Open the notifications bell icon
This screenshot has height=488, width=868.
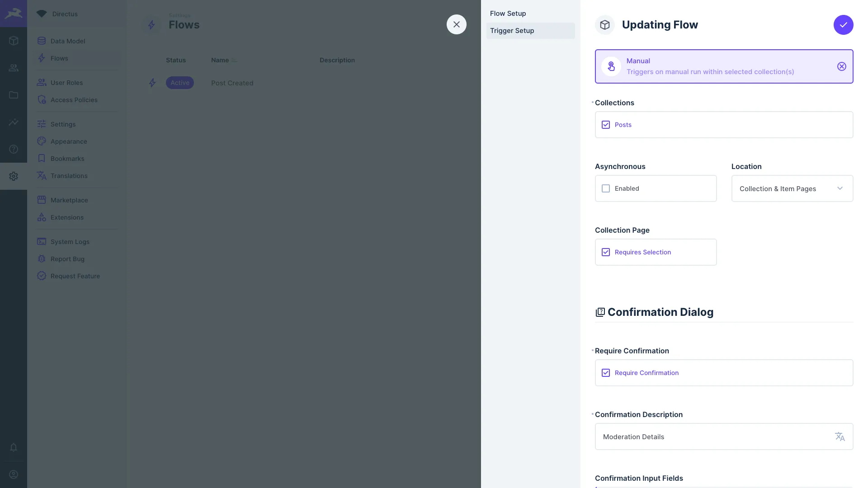point(14,447)
